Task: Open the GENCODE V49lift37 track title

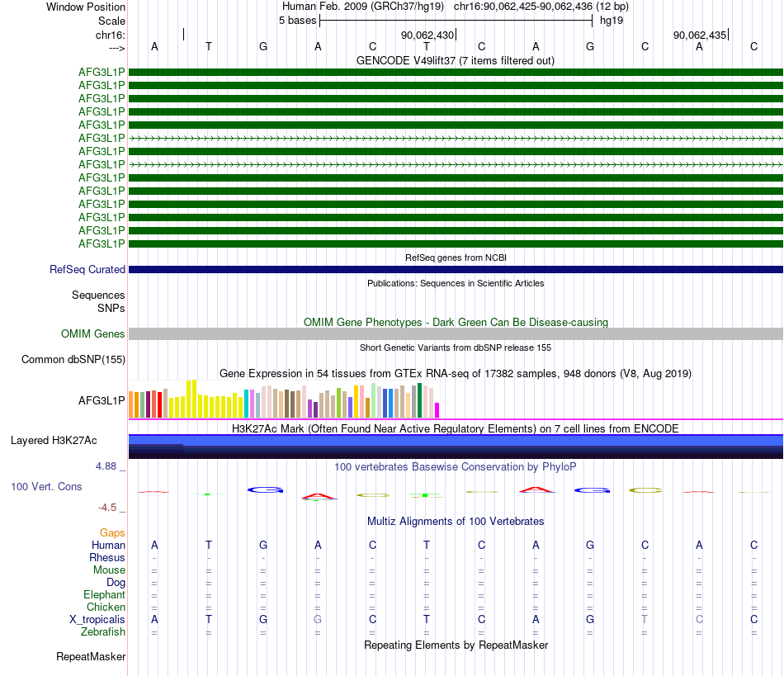Action: point(456,60)
